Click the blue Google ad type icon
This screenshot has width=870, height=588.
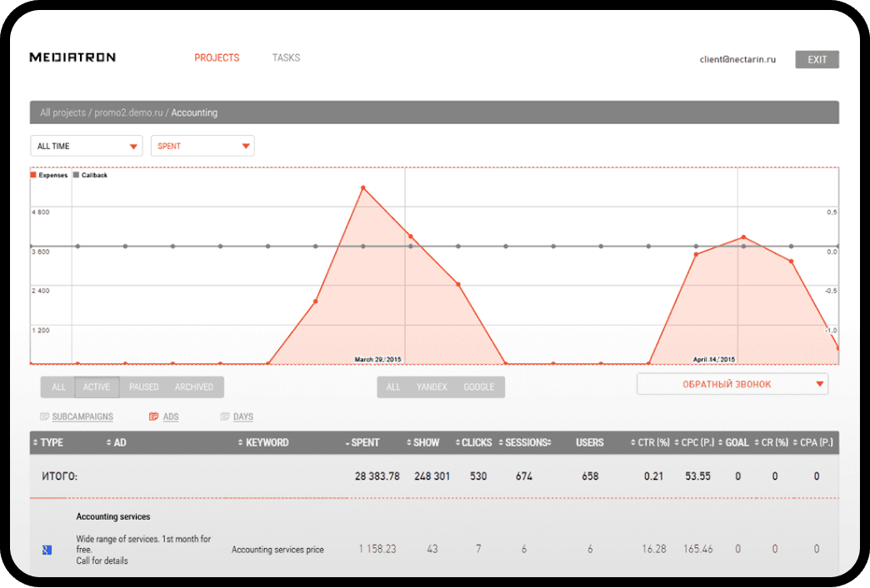(x=47, y=550)
